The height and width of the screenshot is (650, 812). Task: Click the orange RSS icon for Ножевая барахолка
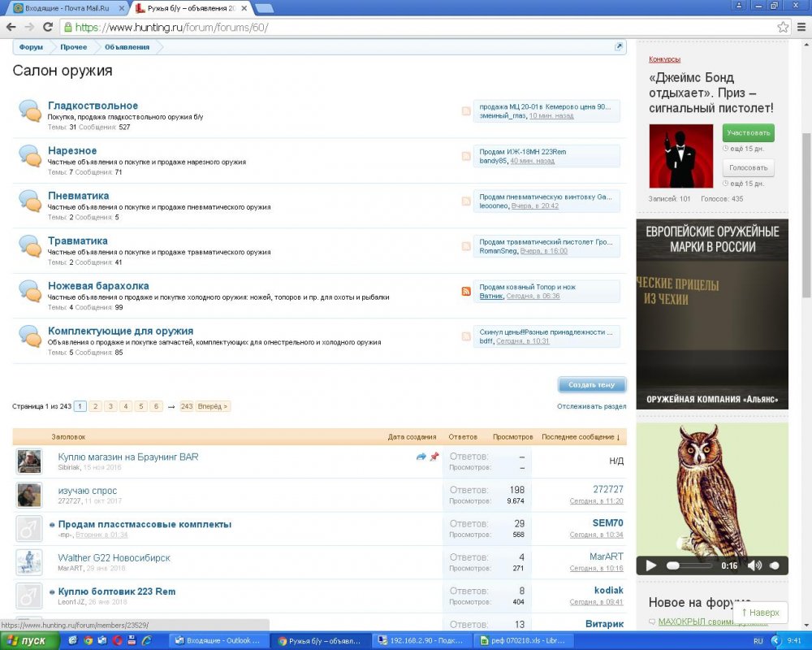pyautogui.click(x=466, y=292)
